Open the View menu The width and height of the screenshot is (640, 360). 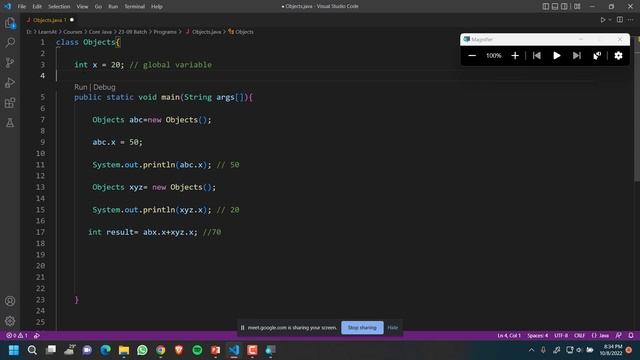pos(82,7)
